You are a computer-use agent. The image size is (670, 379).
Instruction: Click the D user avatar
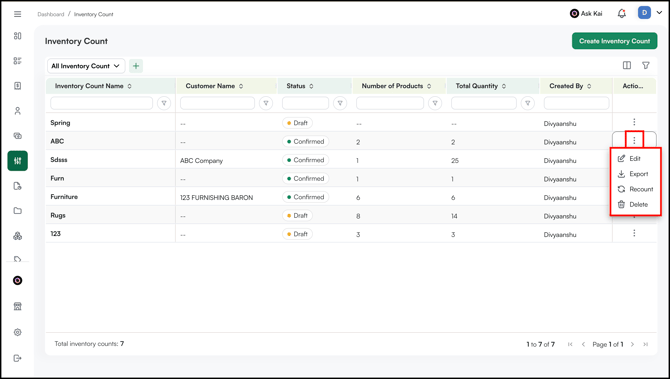[644, 13]
